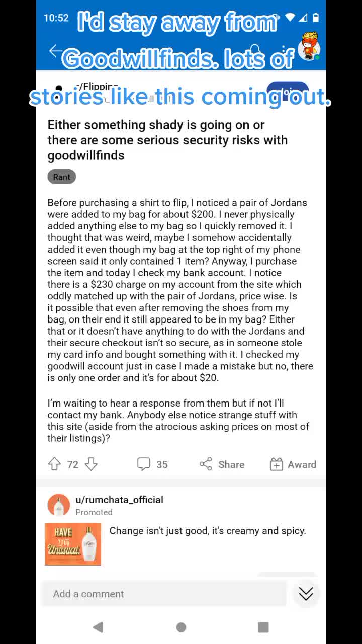Image resolution: width=362 pixels, height=644 pixels.
Task: Open the rumchata_official profile avatar
Action: (59, 505)
